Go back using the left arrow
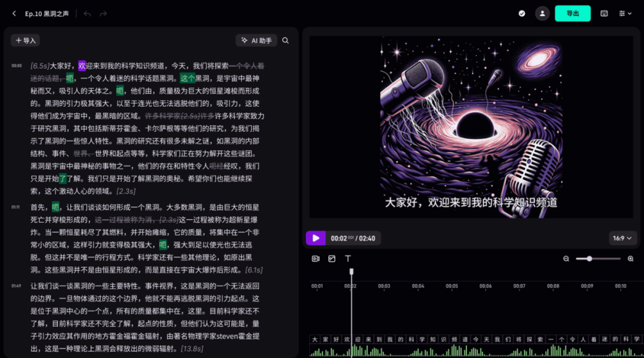 pyautogui.click(x=14, y=14)
